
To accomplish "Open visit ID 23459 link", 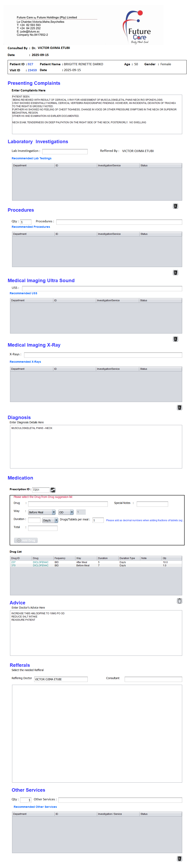I will [x=32, y=70].
